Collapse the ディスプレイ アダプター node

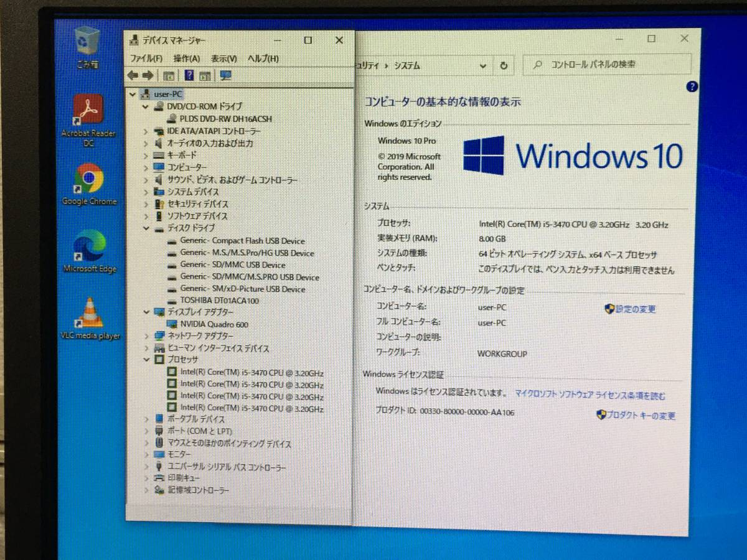pos(146,312)
